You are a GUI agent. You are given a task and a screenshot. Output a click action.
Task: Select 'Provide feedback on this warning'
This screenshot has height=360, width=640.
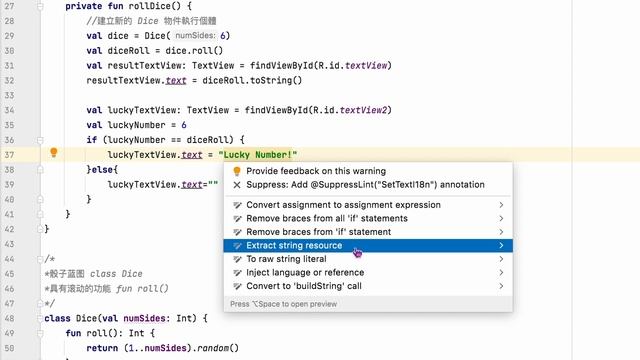click(368, 171)
